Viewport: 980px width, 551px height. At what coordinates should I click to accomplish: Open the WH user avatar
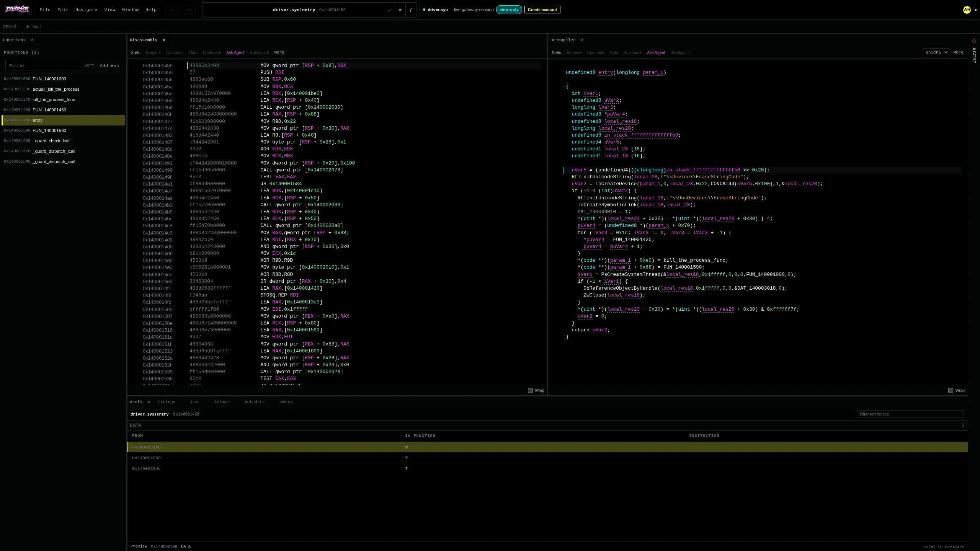[x=967, y=10]
